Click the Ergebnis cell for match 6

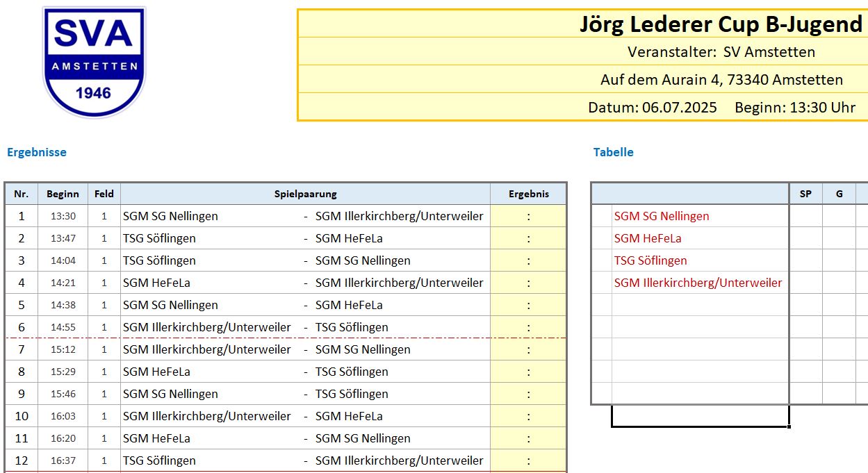528,327
